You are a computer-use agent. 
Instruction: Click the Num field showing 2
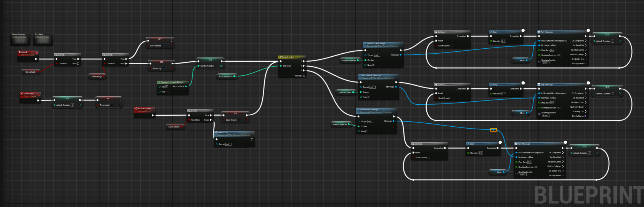click(369, 97)
